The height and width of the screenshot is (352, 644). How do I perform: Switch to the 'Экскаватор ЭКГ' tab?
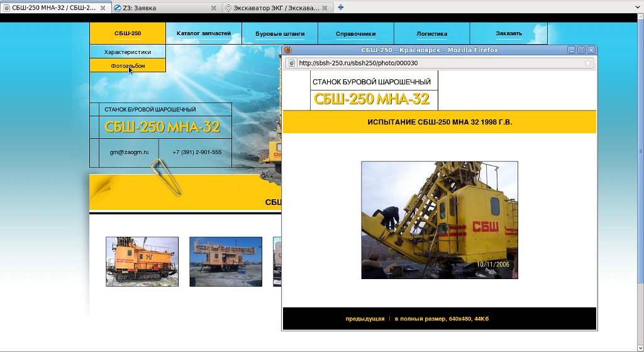[x=277, y=8]
